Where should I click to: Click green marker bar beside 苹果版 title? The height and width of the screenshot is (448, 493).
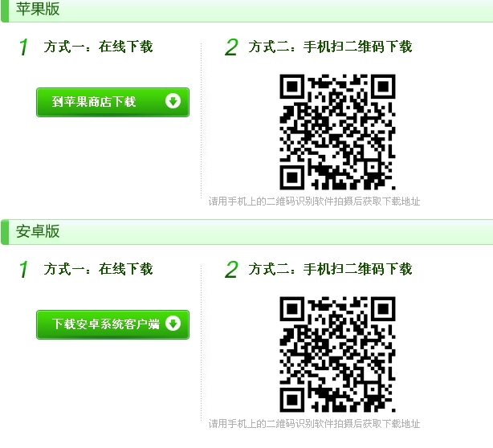coord(5,11)
